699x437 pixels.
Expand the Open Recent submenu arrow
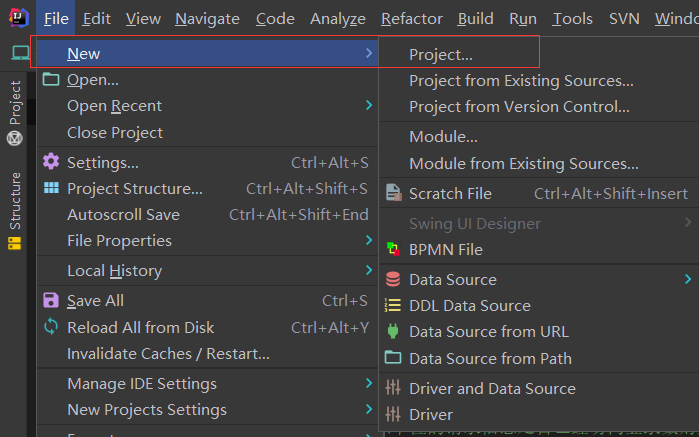pos(369,105)
